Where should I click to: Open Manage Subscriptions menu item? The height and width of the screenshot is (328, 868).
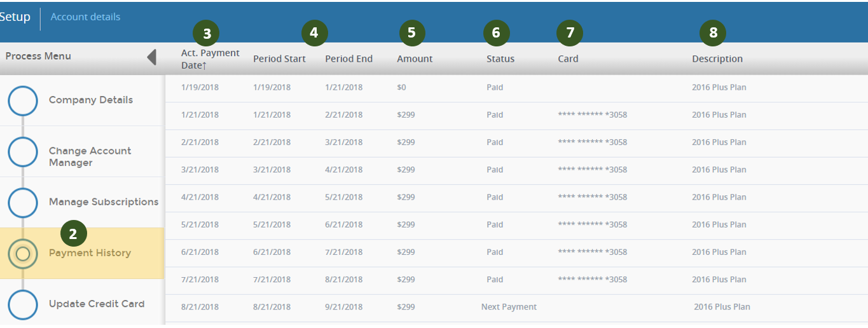click(x=104, y=202)
